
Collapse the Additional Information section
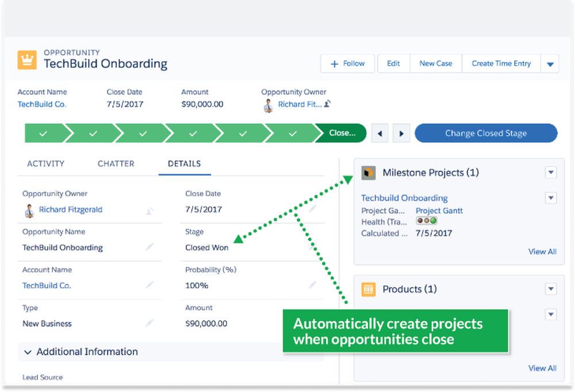(28, 352)
